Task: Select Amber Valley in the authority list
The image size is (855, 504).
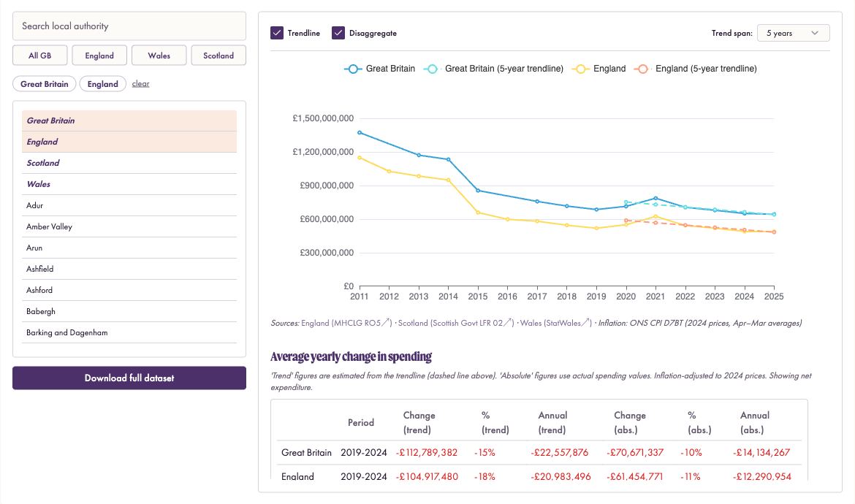Action: (x=129, y=226)
